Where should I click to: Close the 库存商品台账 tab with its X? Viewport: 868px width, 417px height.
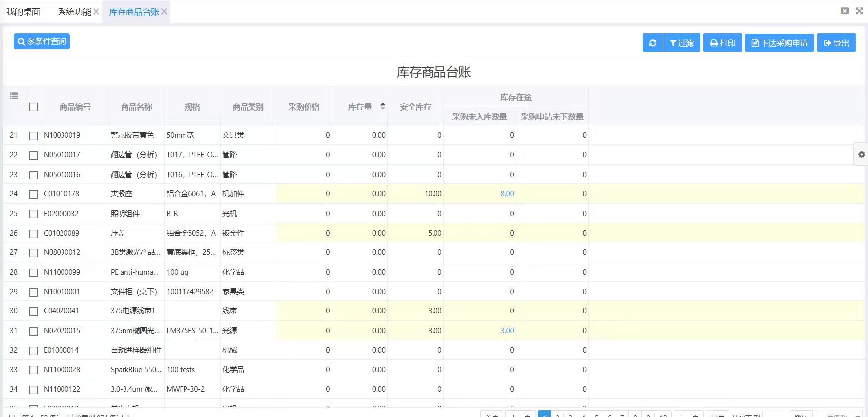pyautogui.click(x=164, y=12)
